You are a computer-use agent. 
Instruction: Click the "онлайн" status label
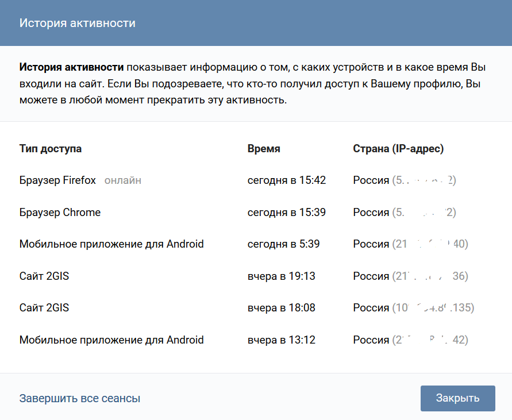123,180
